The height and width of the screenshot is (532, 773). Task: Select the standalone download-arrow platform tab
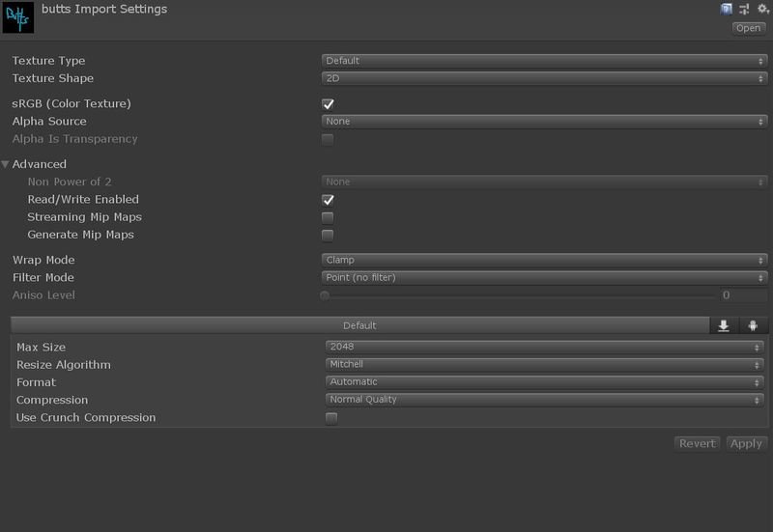tap(723, 325)
